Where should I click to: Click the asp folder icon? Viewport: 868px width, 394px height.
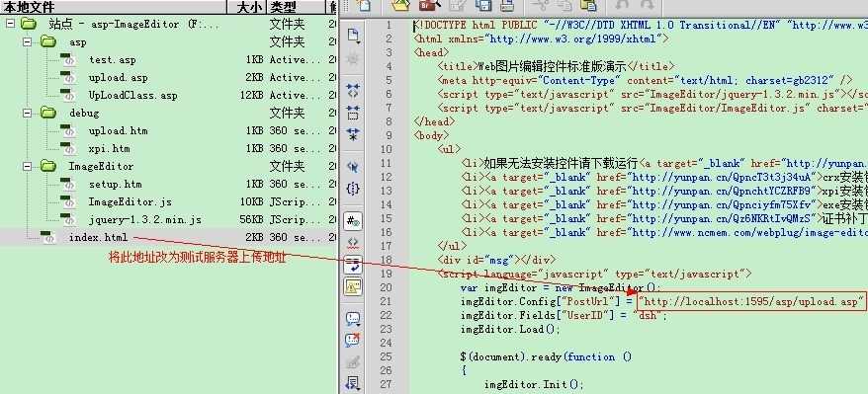pos(48,41)
